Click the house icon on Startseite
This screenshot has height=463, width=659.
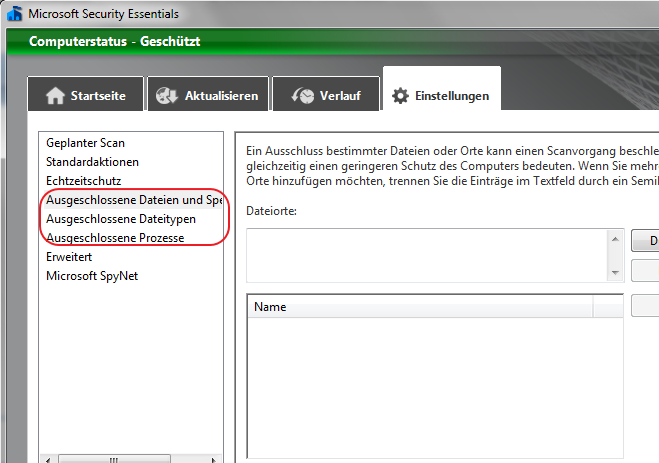tap(55, 96)
